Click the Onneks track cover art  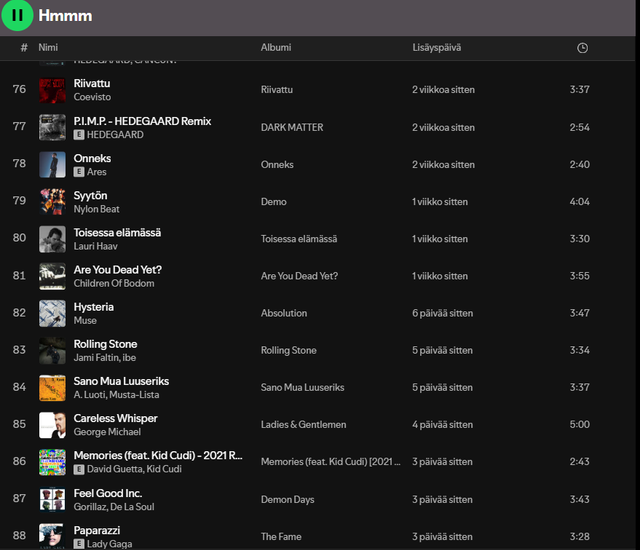52,164
